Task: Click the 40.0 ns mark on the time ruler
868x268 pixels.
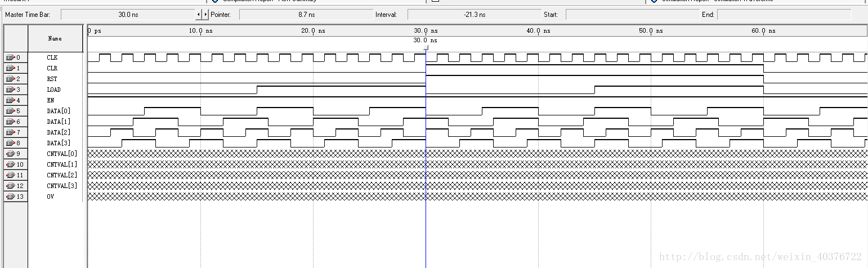Action: (539, 31)
